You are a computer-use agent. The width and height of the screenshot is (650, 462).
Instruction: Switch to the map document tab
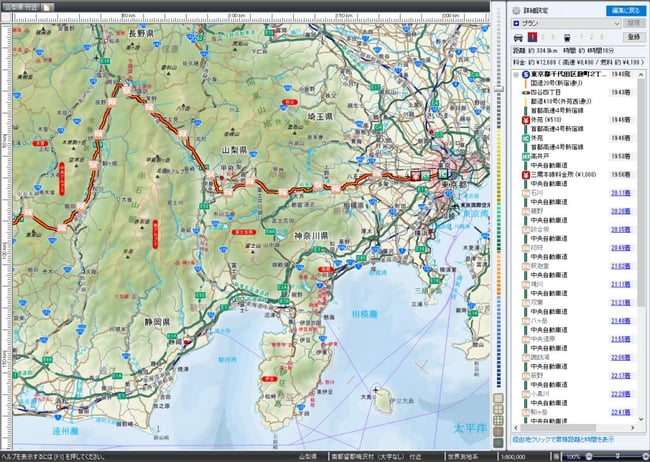pyautogui.click(x=20, y=6)
